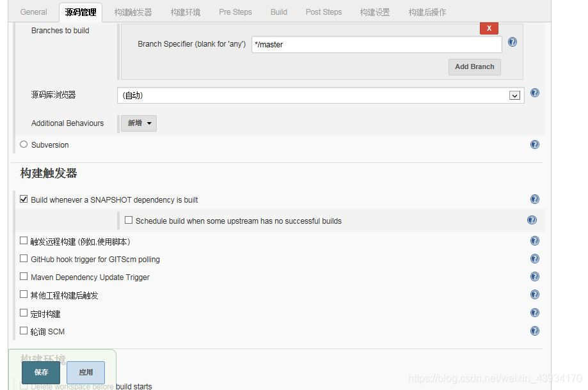Click the 保存 save button
The height and width of the screenshot is (390, 588).
41,372
